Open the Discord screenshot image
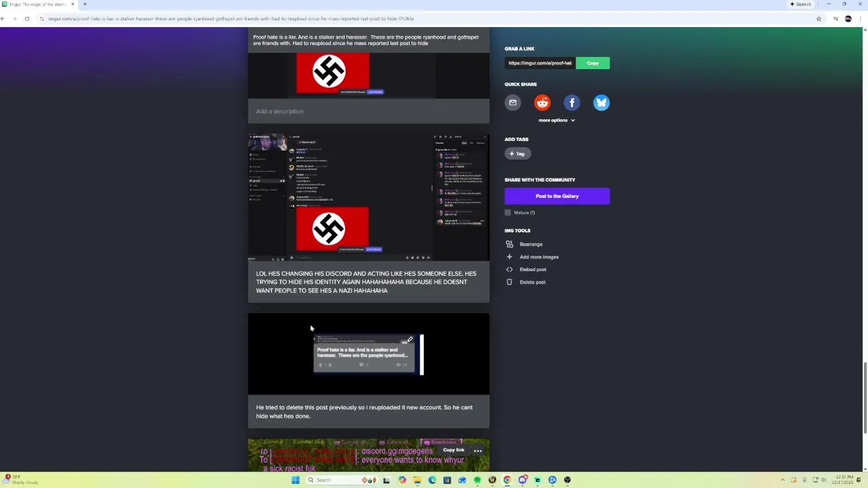The image size is (868, 488). coord(368,197)
